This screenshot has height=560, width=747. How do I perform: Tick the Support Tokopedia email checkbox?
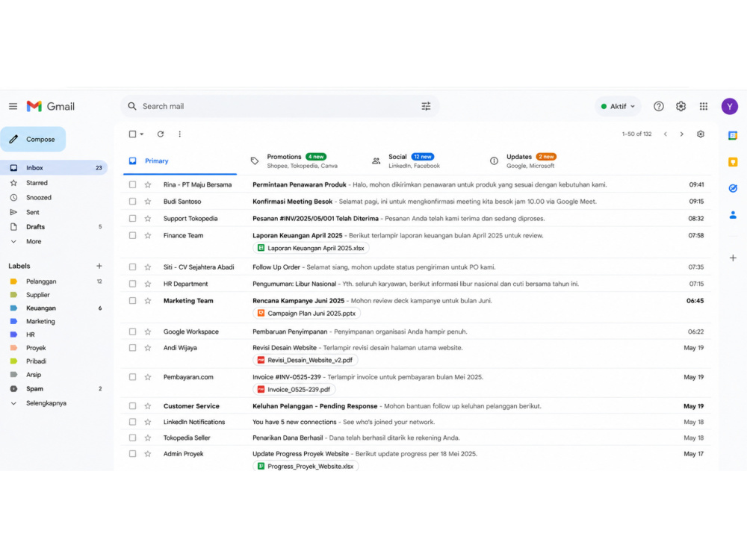tap(132, 219)
